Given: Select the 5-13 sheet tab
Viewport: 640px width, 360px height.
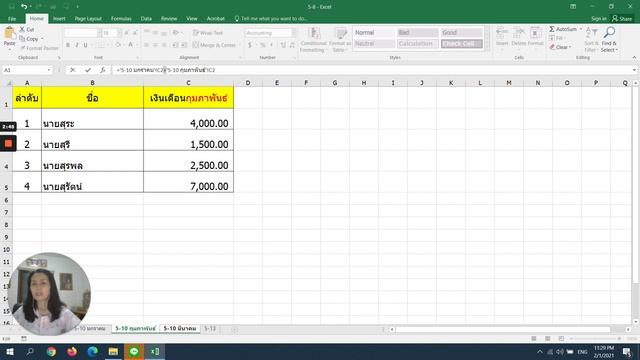Looking at the screenshot, I should [x=210, y=329].
